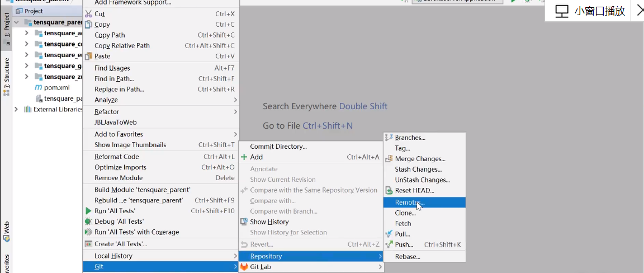Click the Cut scissors icon
Viewport: 644px width, 273px height.
[88, 14]
